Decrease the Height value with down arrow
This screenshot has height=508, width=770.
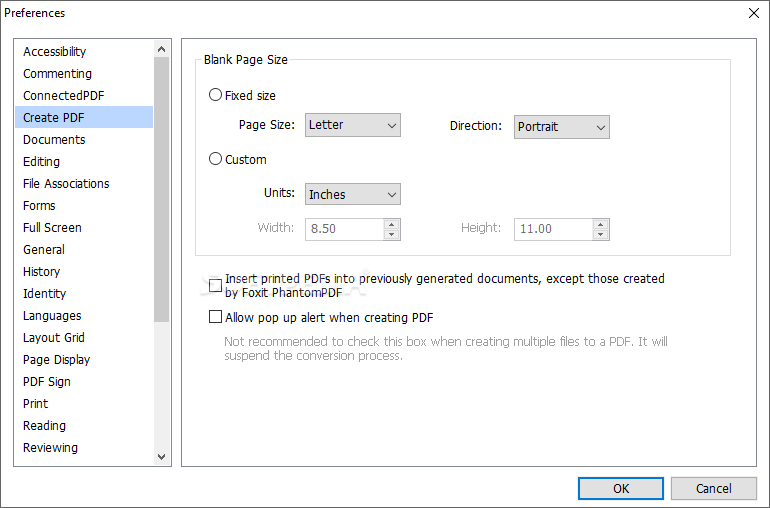[x=601, y=235]
